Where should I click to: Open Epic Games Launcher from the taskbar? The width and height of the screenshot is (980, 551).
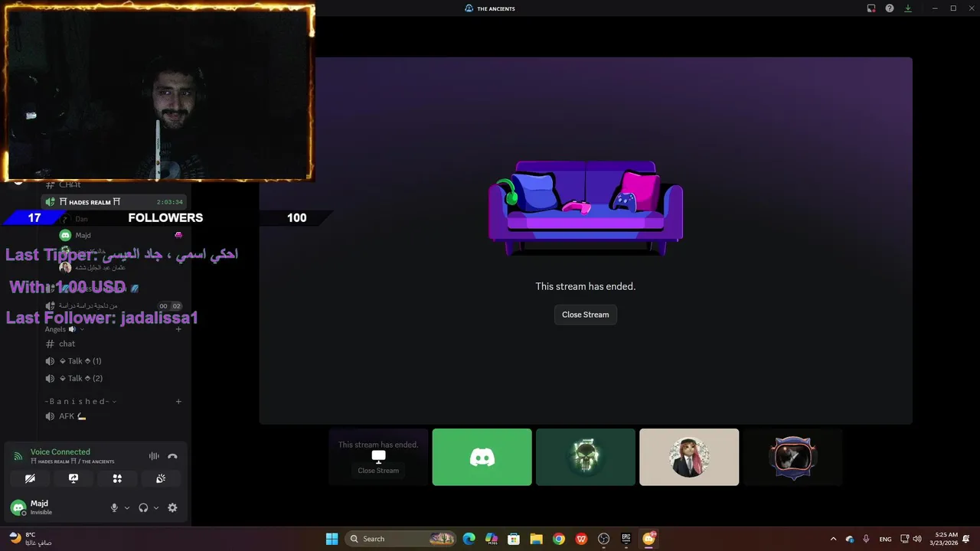click(626, 539)
